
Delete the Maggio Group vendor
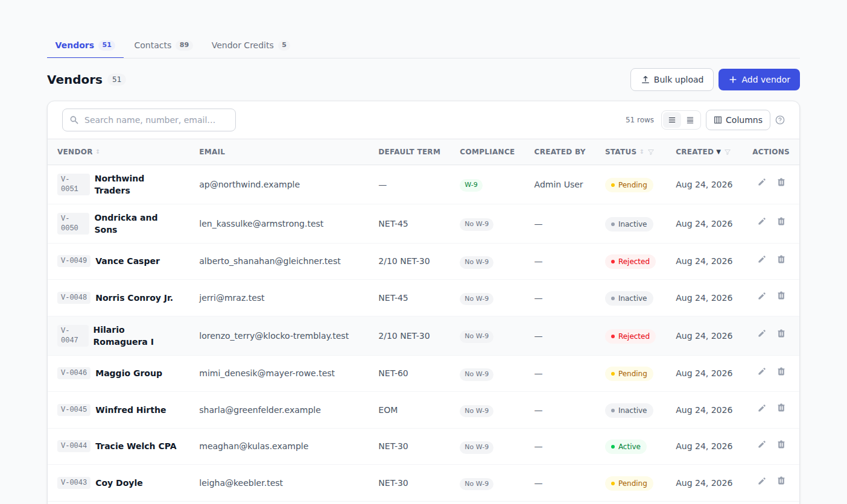pyautogui.click(x=781, y=371)
